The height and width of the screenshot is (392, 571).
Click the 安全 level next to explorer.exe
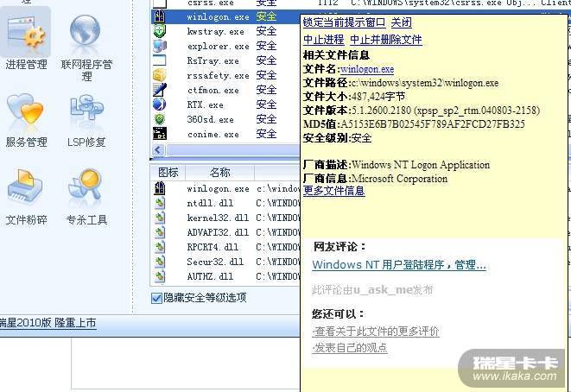click(266, 46)
